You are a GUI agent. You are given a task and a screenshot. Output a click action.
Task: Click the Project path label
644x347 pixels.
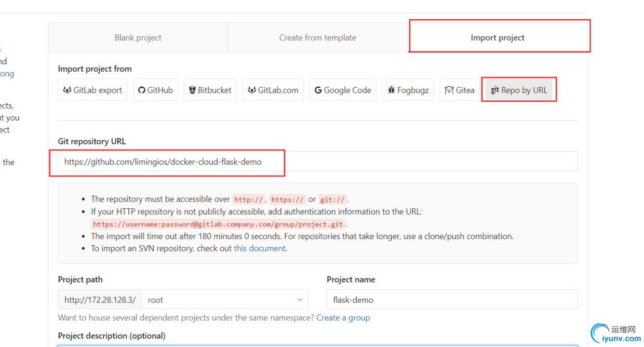pos(81,279)
